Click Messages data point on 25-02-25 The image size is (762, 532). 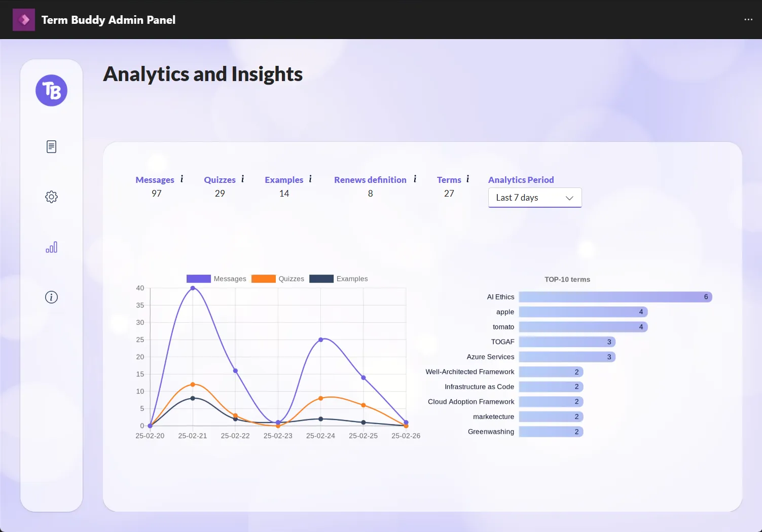point(363,377)
